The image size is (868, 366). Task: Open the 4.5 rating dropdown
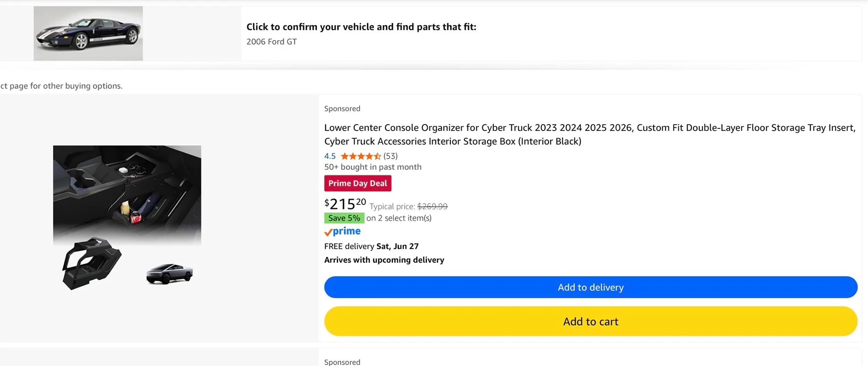click(330, 156)
